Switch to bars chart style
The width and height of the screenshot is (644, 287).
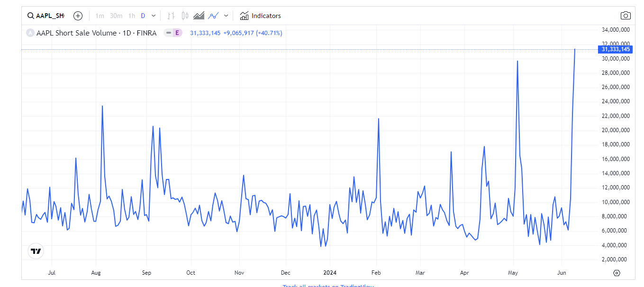pyautogui.click(x=171, y=16)
